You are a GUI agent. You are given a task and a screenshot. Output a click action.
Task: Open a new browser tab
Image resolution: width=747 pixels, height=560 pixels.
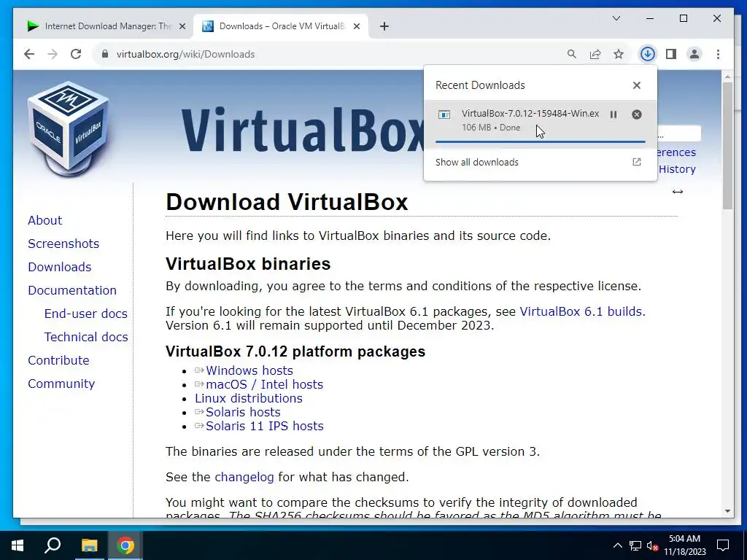pos(384,26)
